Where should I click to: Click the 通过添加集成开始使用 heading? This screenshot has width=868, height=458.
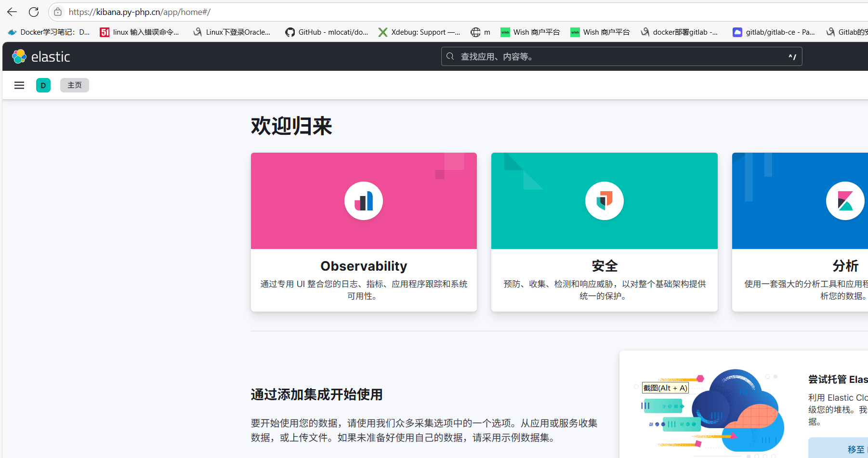(316, 394)
